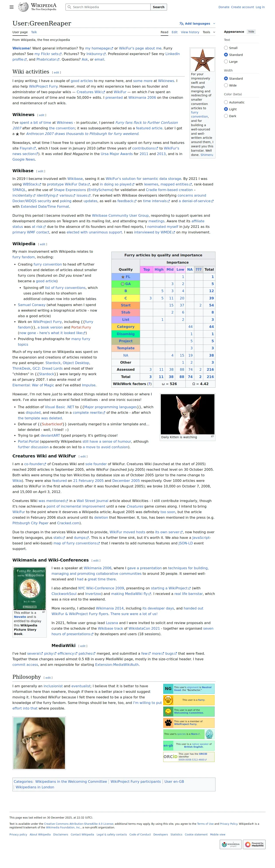Open the Privacy policy footer link

(x=18, y=835)
